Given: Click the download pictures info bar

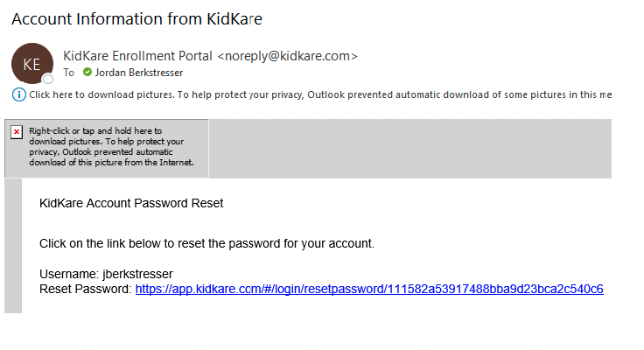Looking at the screenshot, I should tap(312, 94).
